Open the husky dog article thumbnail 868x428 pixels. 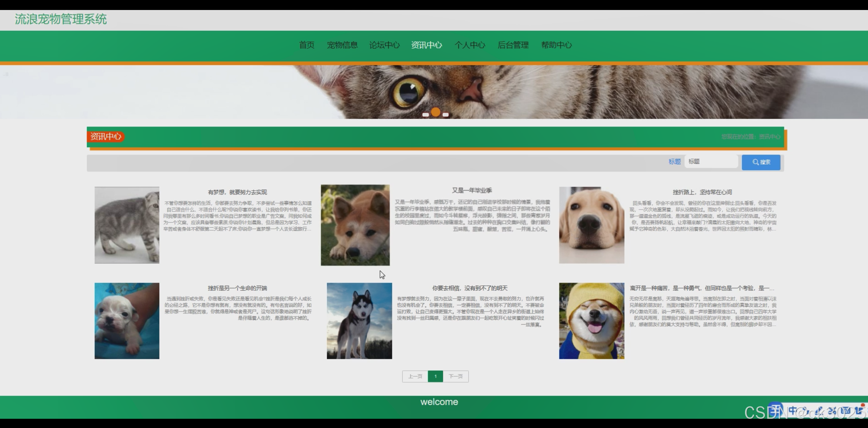(359, 321)
